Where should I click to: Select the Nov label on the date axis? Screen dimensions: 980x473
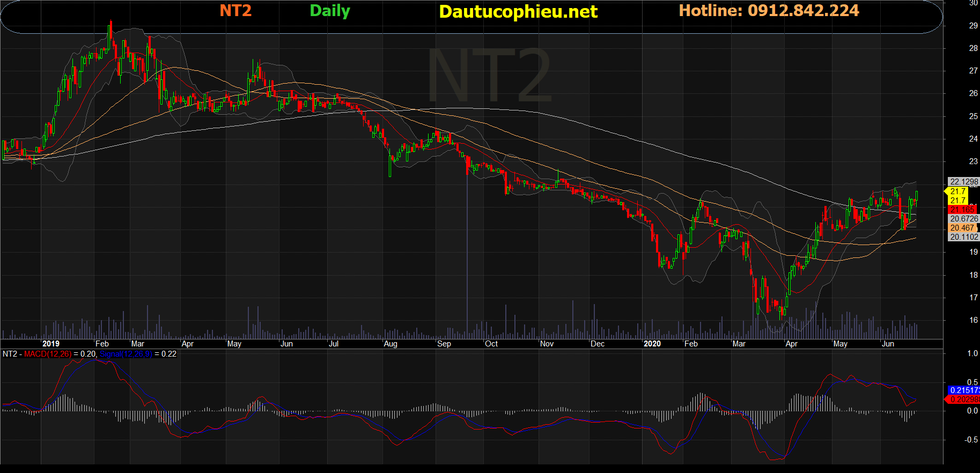tap(547, 344)
